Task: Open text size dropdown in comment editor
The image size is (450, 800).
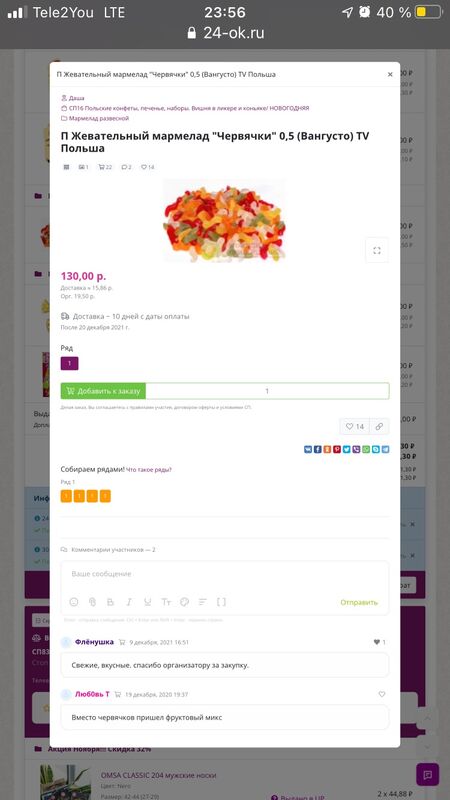Action: [166, 602]
